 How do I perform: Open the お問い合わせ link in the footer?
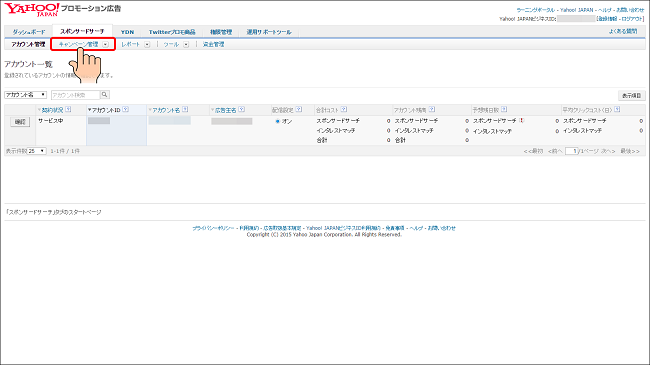click(441, 228)
